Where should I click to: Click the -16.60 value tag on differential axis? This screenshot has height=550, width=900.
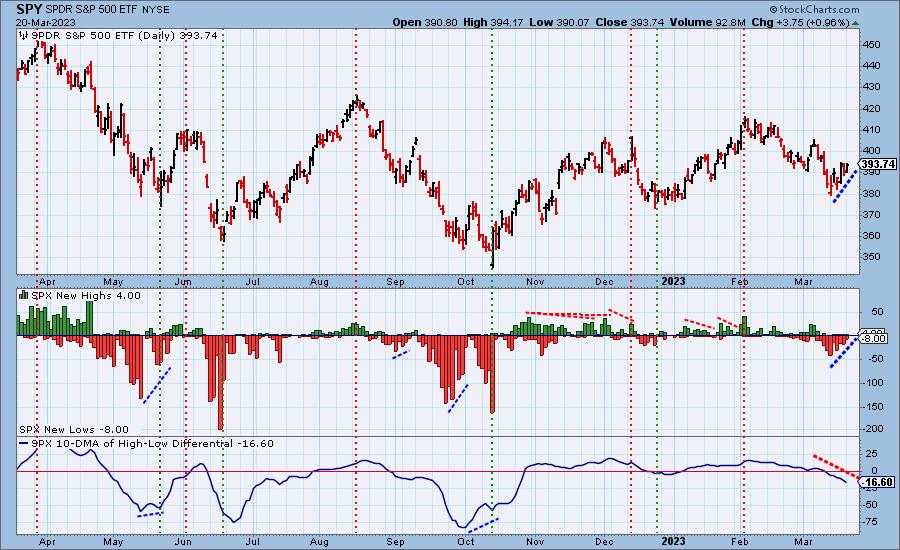(879, 482)
